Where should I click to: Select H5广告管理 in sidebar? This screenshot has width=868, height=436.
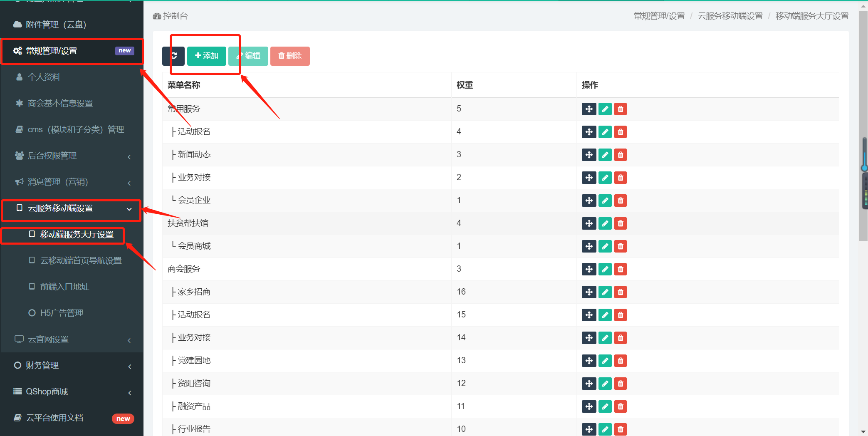(62, 313)
